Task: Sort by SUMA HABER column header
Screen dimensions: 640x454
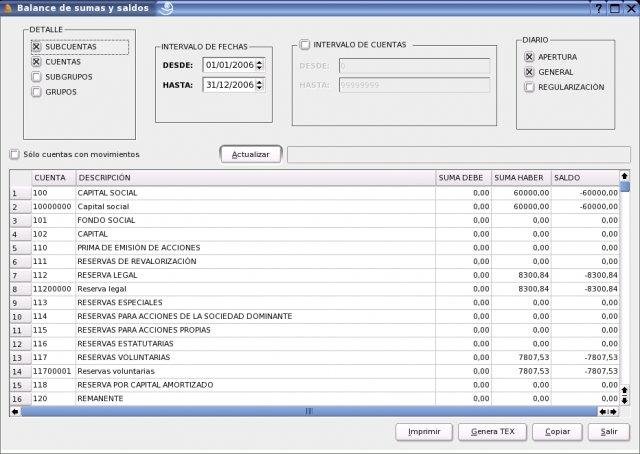Action: pos(521,178)
